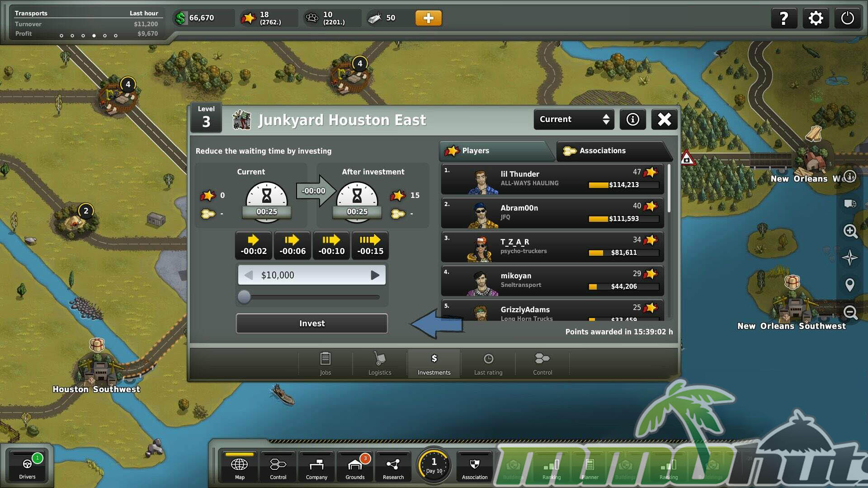
Task: Select the -00:15 investment preset
Action: 370,245
